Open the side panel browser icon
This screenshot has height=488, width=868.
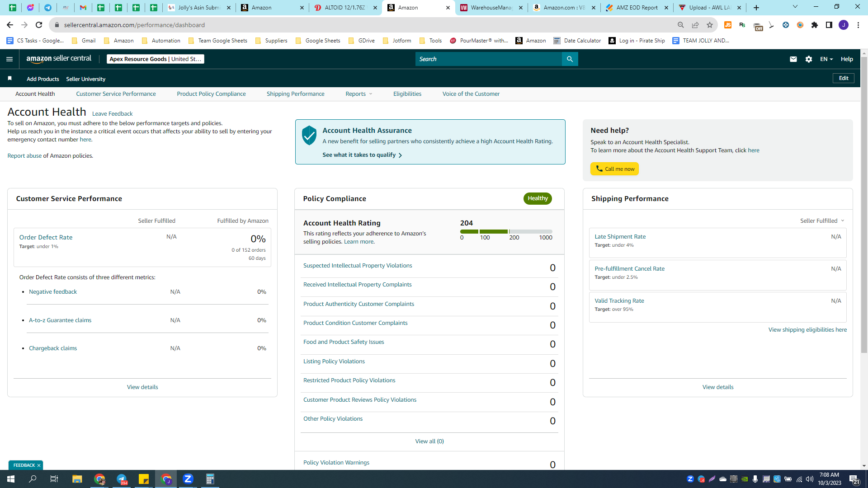click(829, 25)
